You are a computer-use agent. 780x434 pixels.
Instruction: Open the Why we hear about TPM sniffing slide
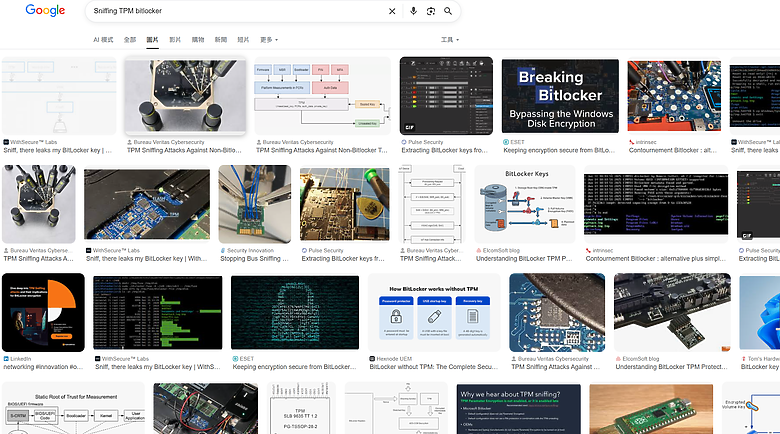[518, 408]
